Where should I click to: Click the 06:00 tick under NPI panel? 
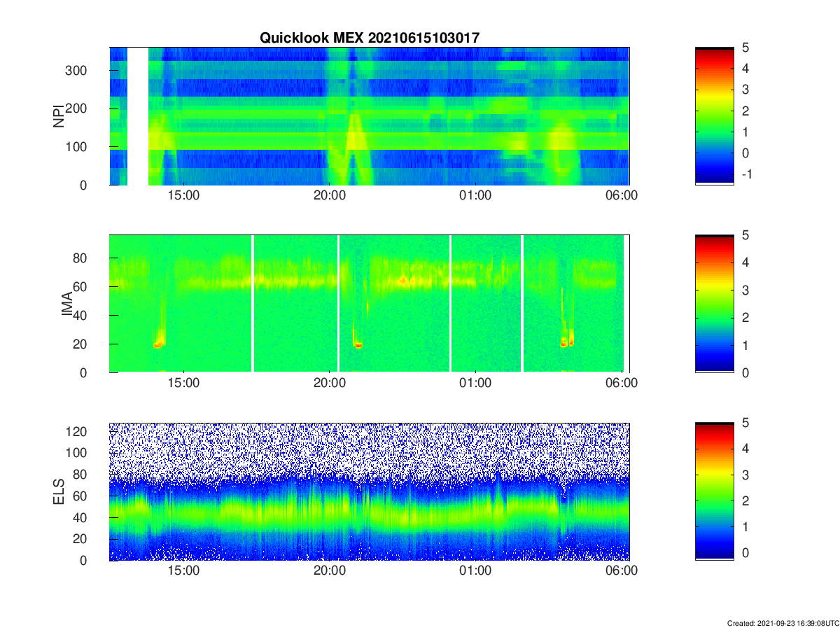pyautogui.click(x=622, y=196)
